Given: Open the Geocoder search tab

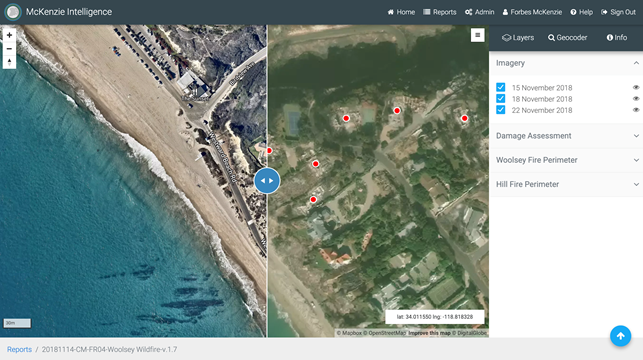Looking at the screenshot, I should 568,38.
